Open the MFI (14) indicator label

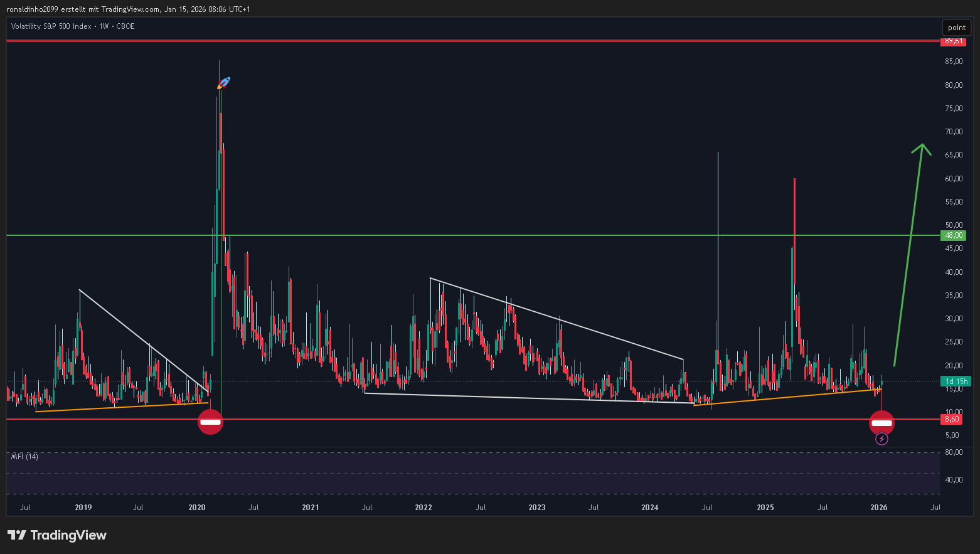pos(24,457)
